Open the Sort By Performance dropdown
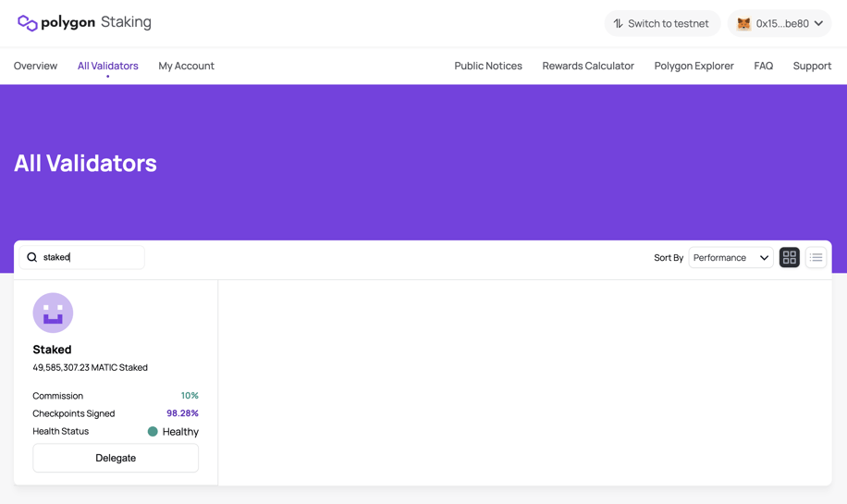 coord(730,257)
